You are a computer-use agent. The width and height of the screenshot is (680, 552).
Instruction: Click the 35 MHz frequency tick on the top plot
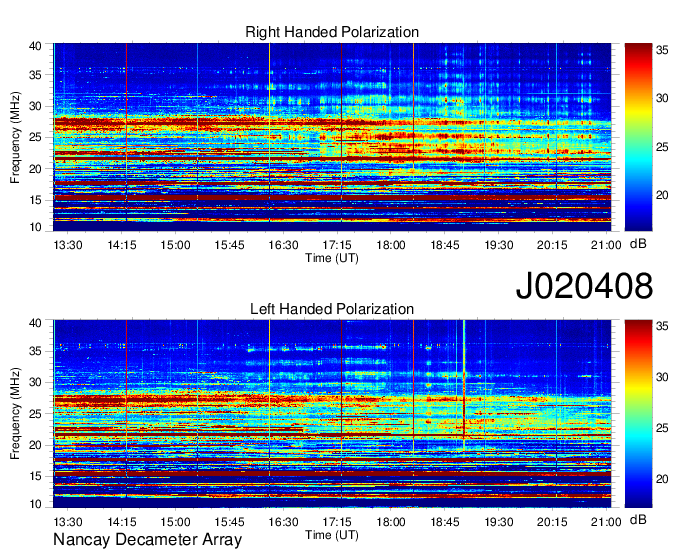tap(35, 75)
